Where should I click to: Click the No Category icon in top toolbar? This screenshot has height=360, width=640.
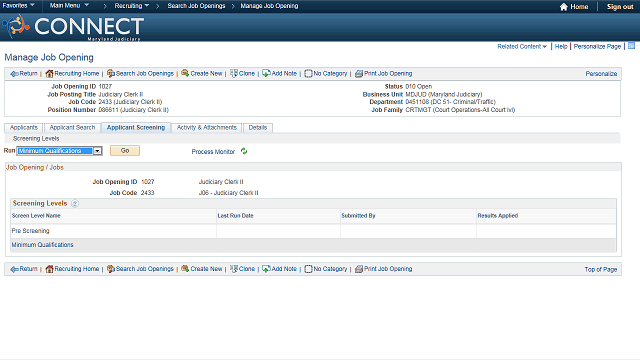tap(308, 73)
